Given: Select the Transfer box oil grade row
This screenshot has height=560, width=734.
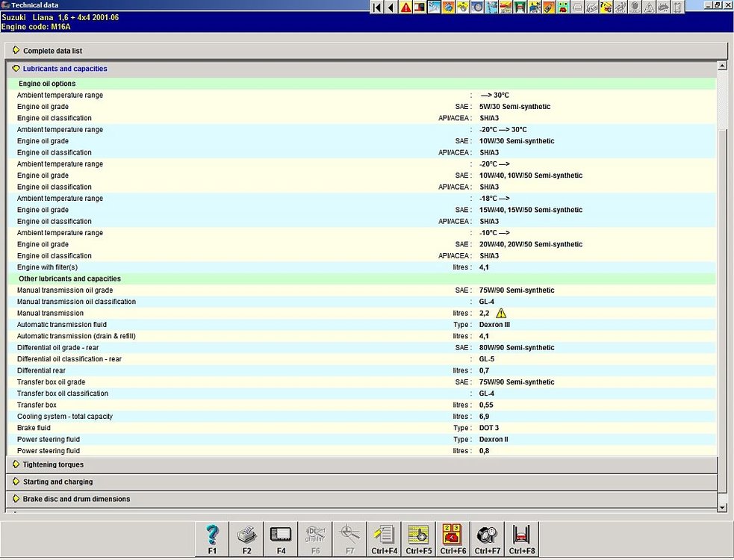Looking at the screenshot, I should 362,382.
